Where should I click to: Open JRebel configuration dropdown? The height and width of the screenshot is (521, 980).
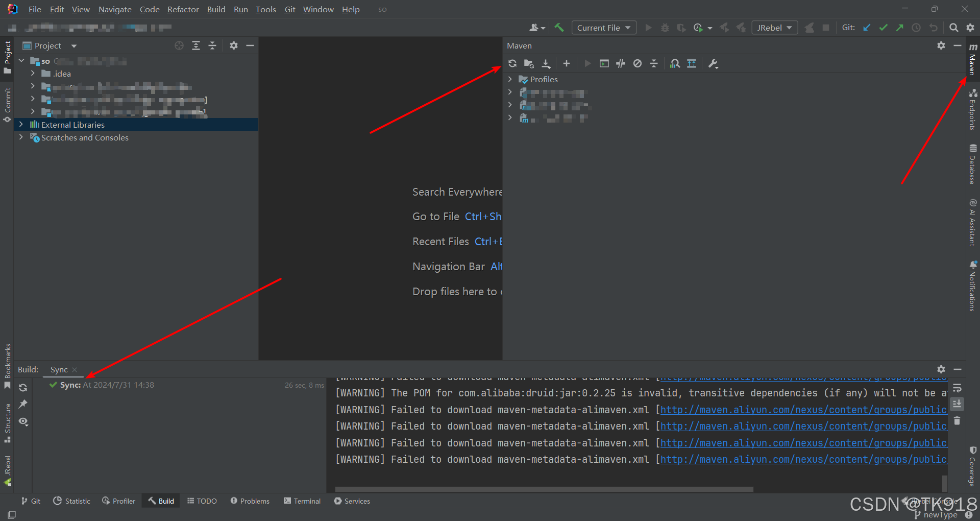pyautogui.click(x=774, y=28)
